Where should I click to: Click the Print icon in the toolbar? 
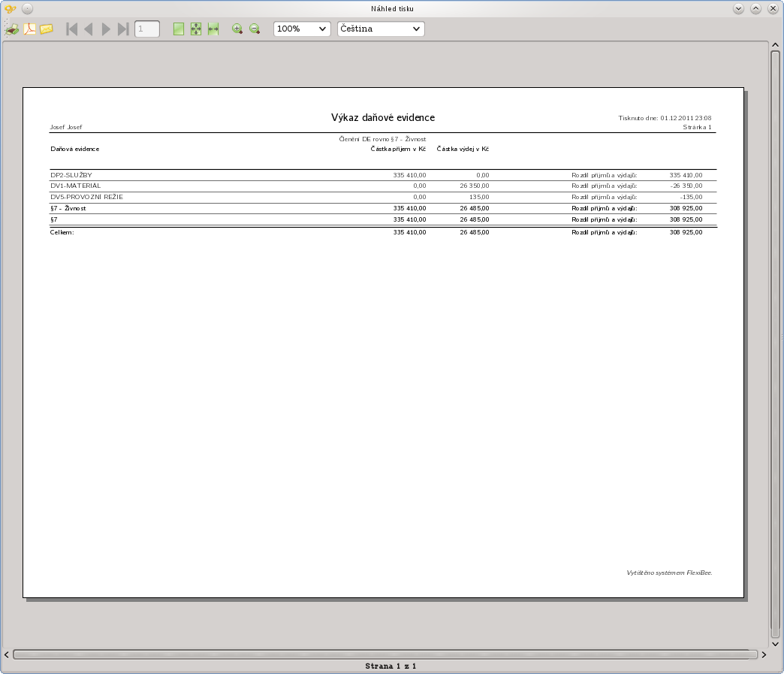(13, 29)
